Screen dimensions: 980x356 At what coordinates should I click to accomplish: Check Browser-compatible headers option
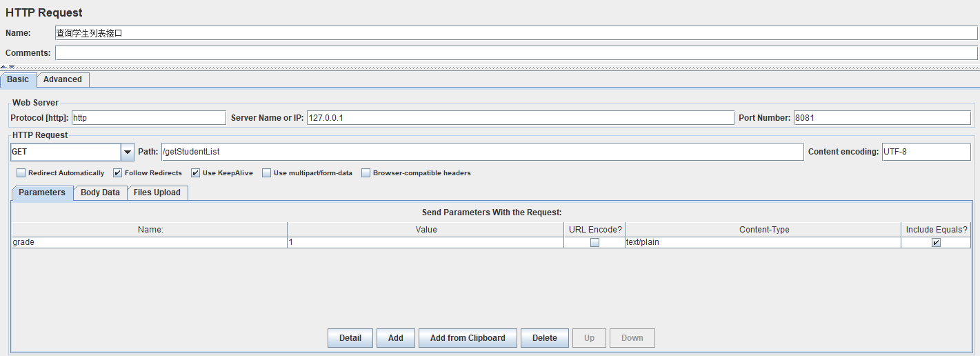click(366, 173)
